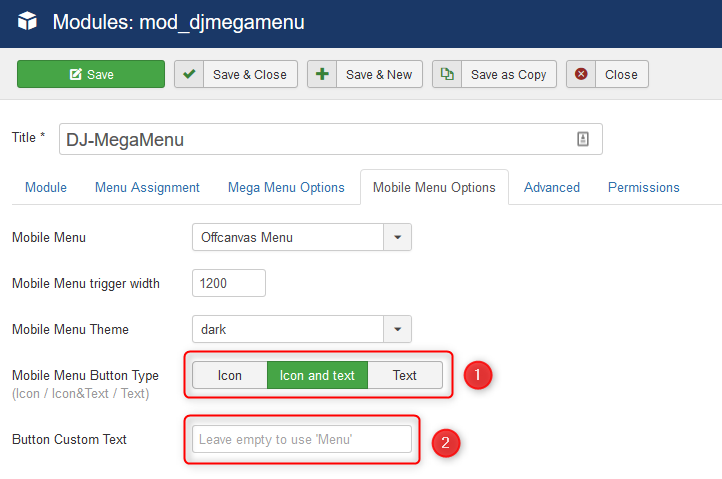Viewport: 722px width, 479px height.
Task: Click the red number 1 annotation badge
Action: click(477, 375)
